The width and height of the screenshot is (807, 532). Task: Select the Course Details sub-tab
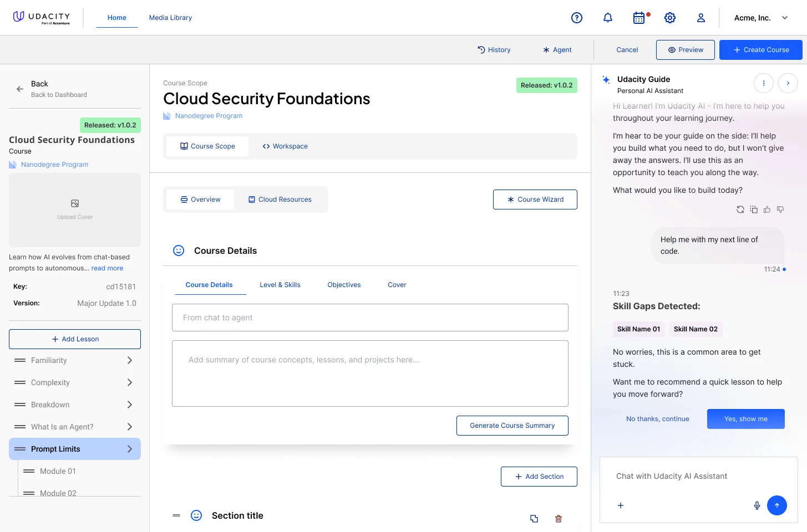pos(209,285)
